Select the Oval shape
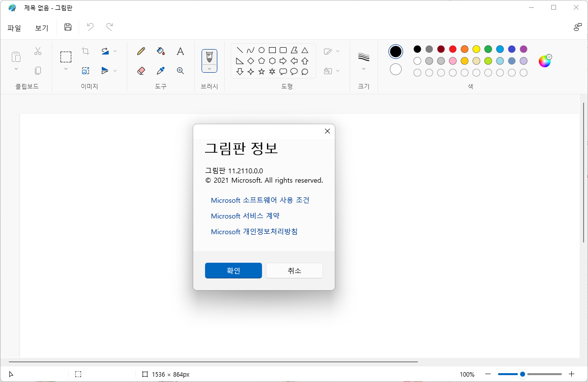Image resolution: width=588 pixels, height=382 pixels. 262,50
